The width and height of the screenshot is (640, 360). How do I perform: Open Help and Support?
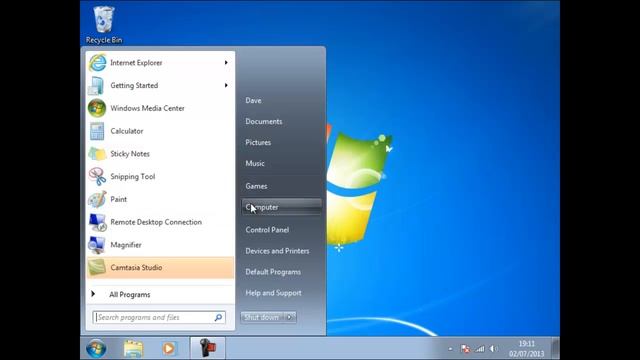point(273,293)
